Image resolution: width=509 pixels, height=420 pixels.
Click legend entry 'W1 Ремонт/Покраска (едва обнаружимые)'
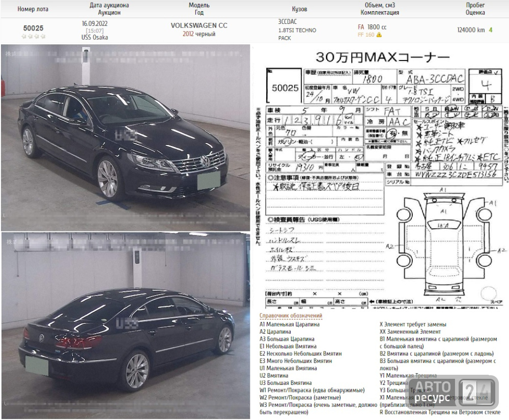312,390
